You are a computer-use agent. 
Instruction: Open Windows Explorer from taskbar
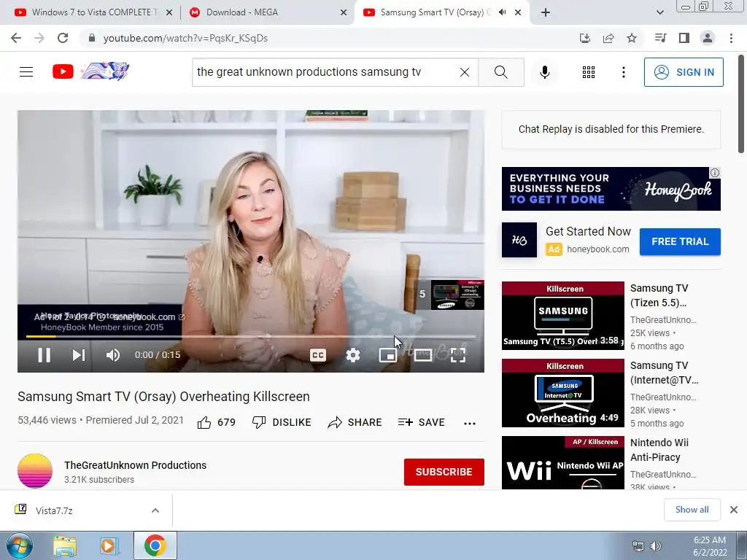tap(65, 545)
